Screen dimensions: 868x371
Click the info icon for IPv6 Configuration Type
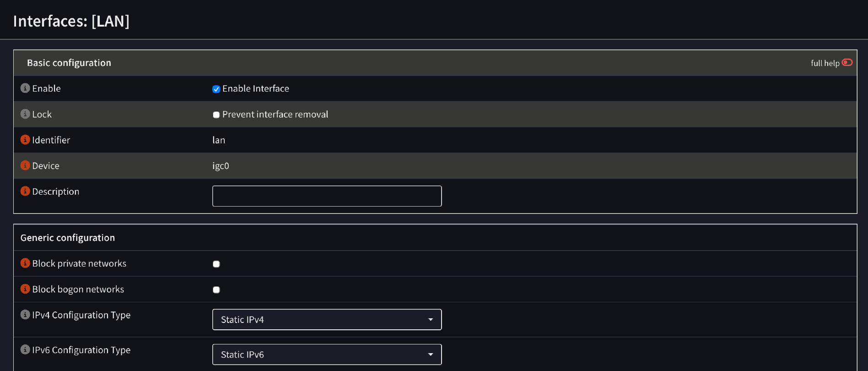[25, 349]
